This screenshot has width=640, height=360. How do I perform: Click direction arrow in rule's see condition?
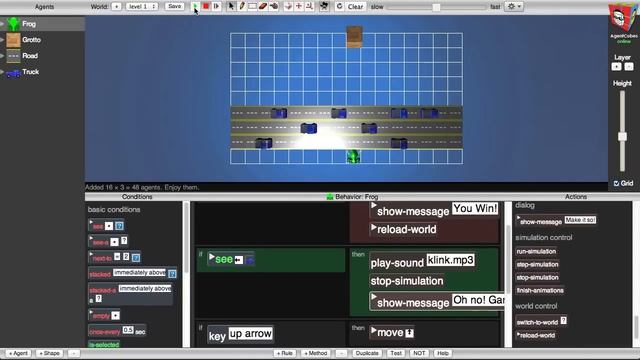coord(239,260)
